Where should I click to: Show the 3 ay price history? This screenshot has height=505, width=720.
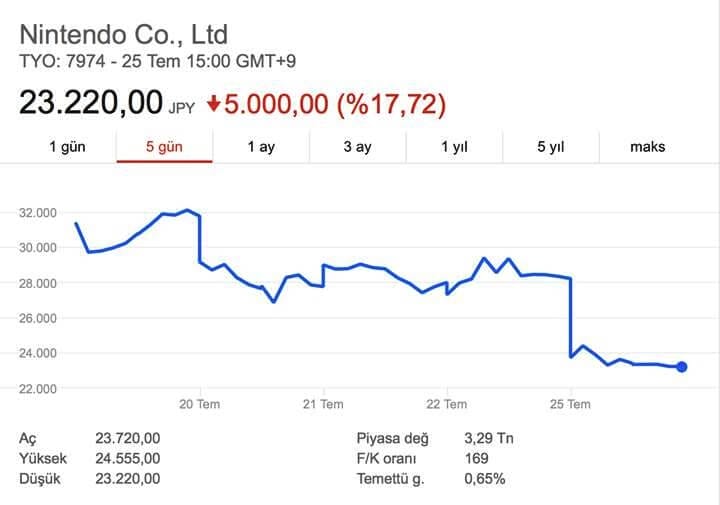point(357,146)
